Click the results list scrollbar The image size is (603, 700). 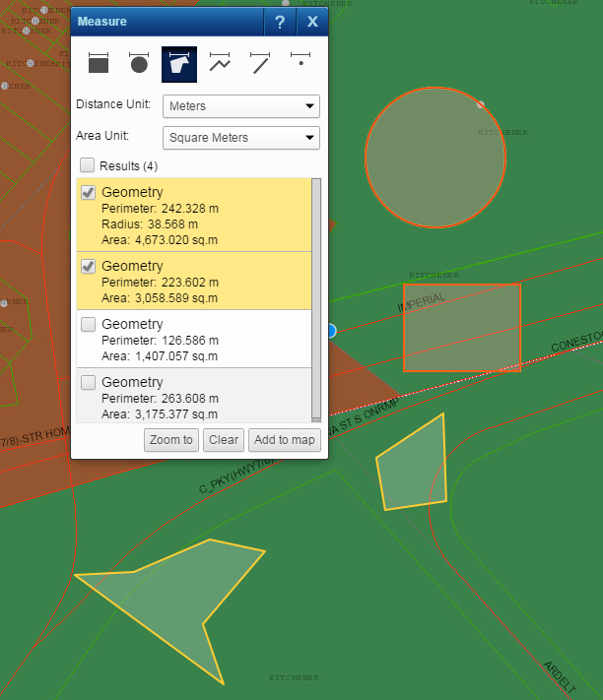(x=316, y=295)
